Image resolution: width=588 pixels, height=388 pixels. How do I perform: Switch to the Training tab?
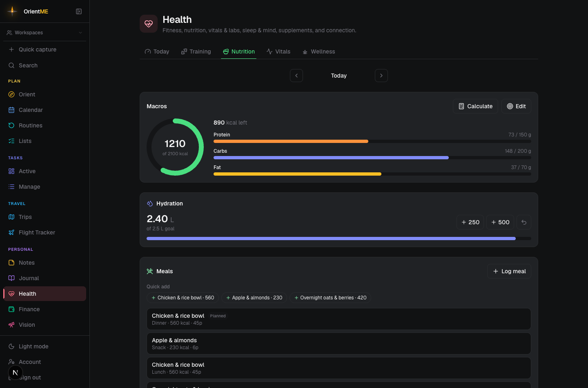tap(196, 51)
